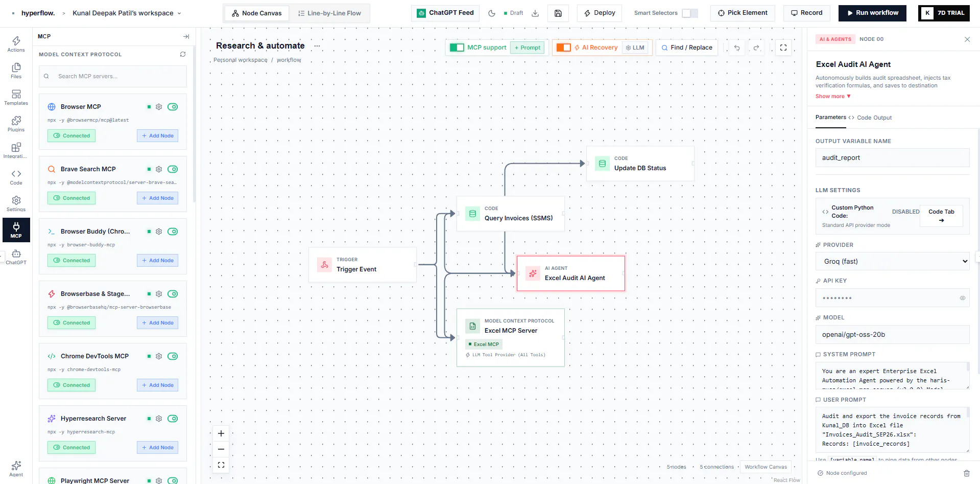The width and height of the screenshot is (980, 484).
Task: Click the Deploy button
Action: [600, 13]
